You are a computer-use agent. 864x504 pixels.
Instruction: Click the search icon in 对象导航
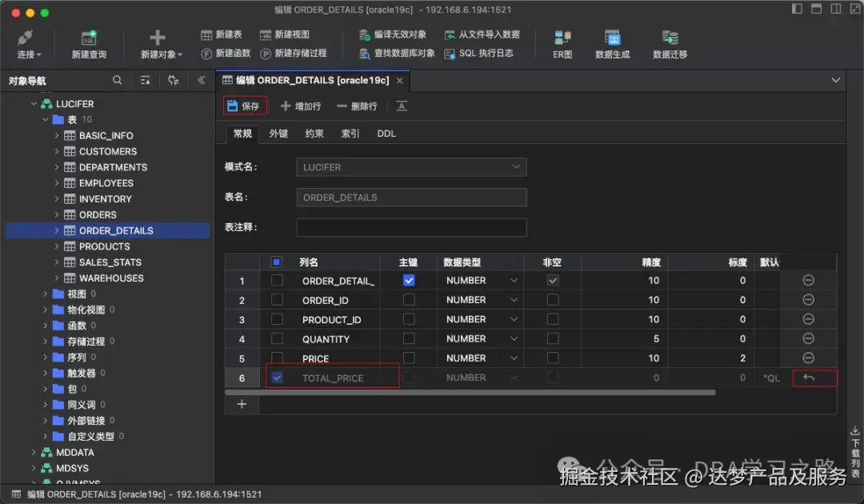pos(118,81)
